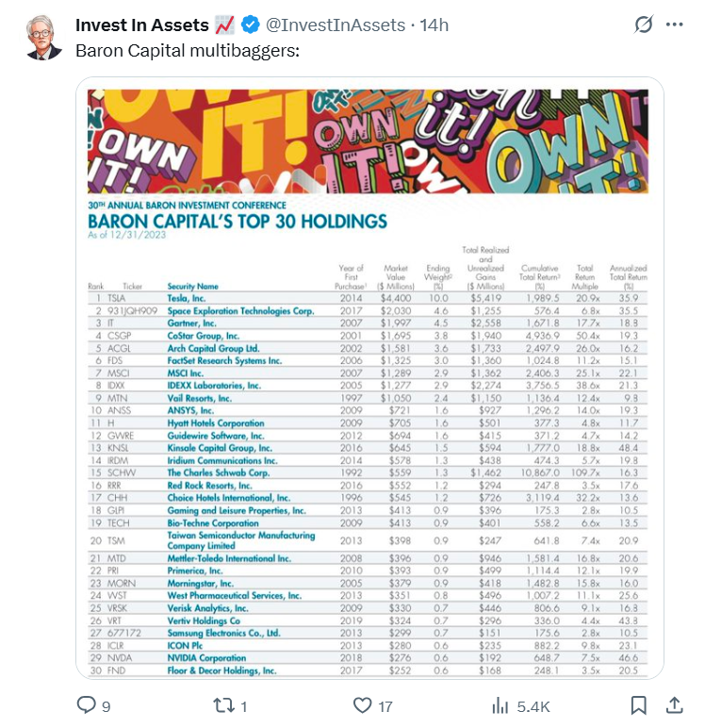This screenshot has width=705, height=728.
Task: Bookmark this tweet
Action: [x=639, y=705]
